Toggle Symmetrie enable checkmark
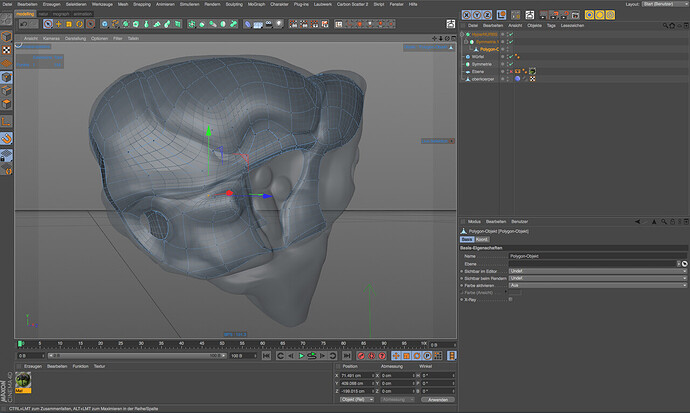This screenshot has width=690, height=413. 511,64
